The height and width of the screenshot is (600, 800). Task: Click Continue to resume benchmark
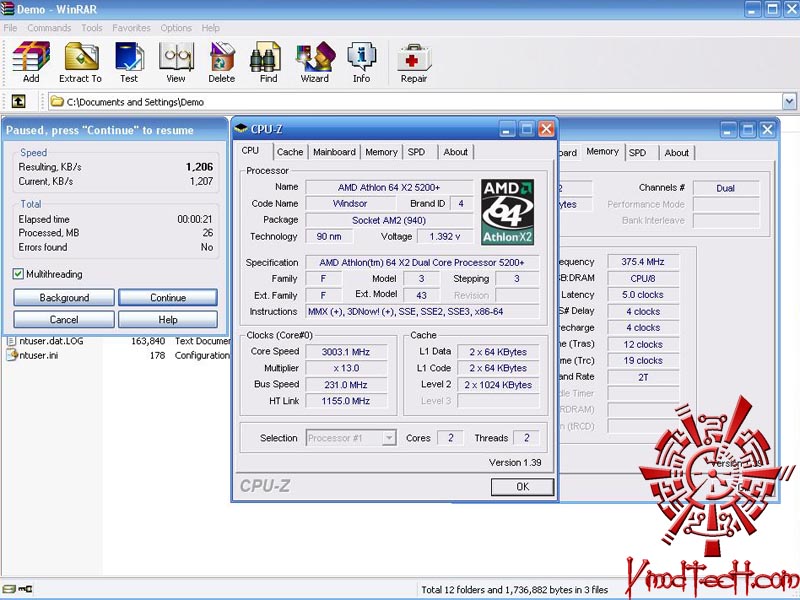168,297
